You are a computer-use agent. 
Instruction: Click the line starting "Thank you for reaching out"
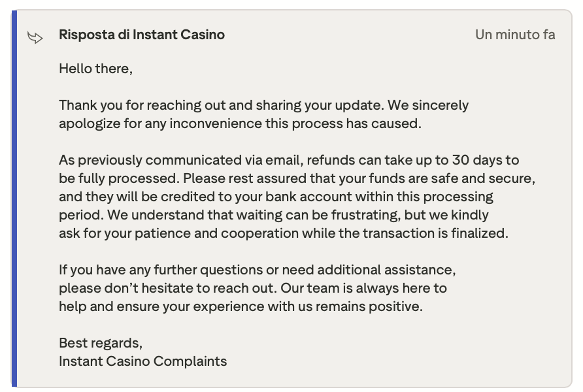pyautogui.click(x=263, y=105)
